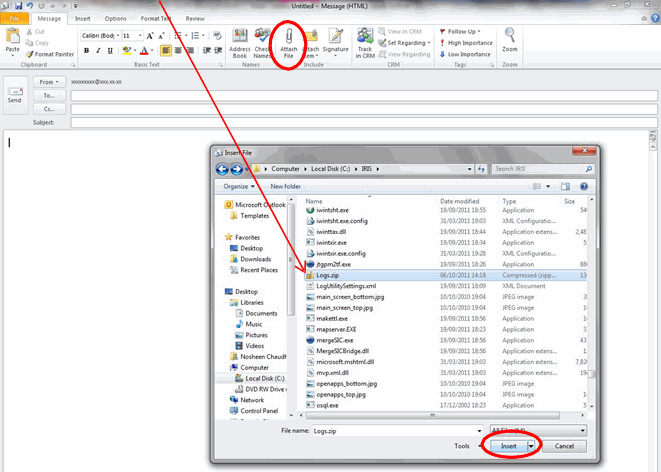Click the New folder button

285,186
